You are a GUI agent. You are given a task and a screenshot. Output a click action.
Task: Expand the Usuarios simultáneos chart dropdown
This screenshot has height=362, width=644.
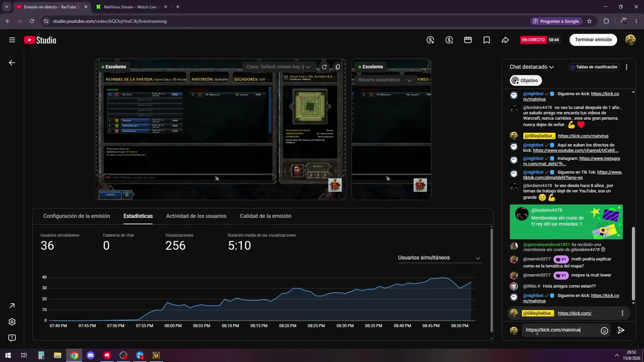tap(439, 258)
